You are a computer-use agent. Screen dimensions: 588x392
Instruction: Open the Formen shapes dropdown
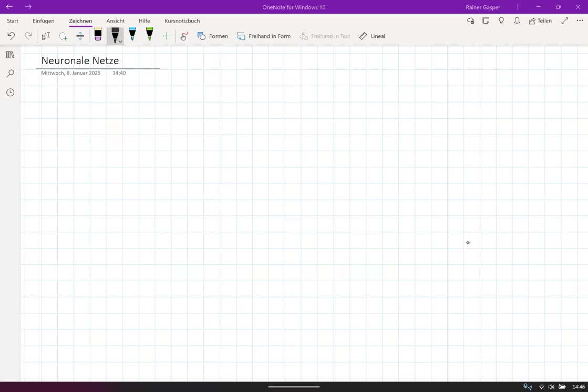point(213,36)
